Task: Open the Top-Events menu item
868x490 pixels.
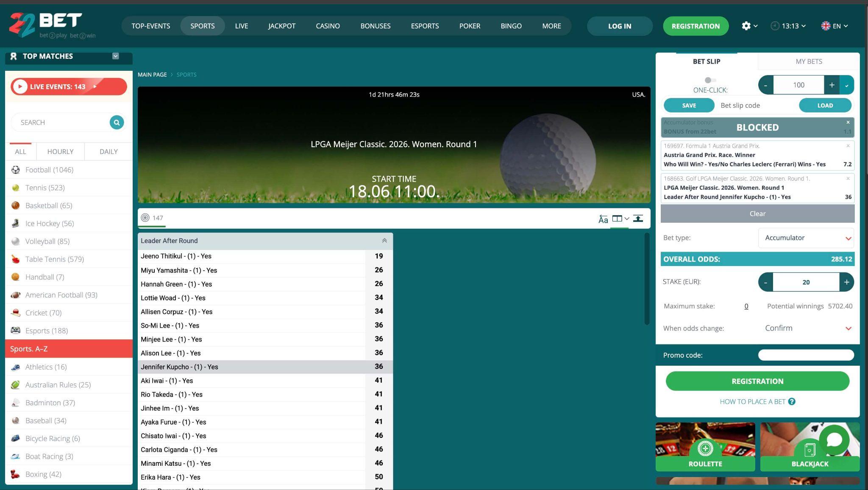Action: pyautogui.click(x=151, y=26)
